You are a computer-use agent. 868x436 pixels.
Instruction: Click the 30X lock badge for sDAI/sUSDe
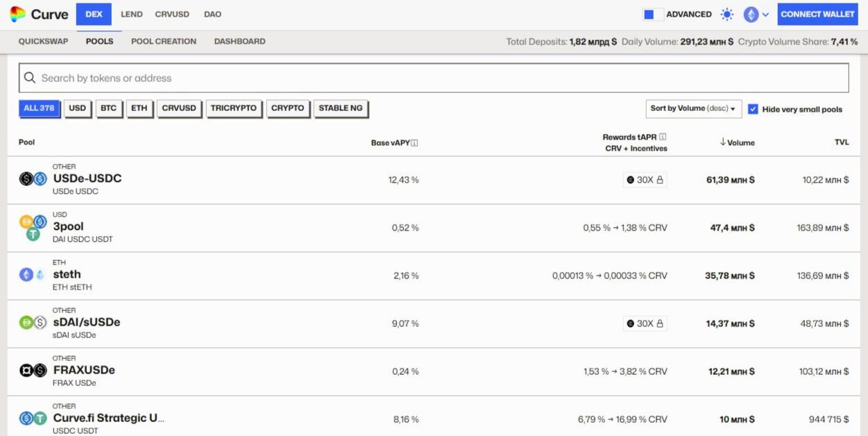[x=645, y=324]
